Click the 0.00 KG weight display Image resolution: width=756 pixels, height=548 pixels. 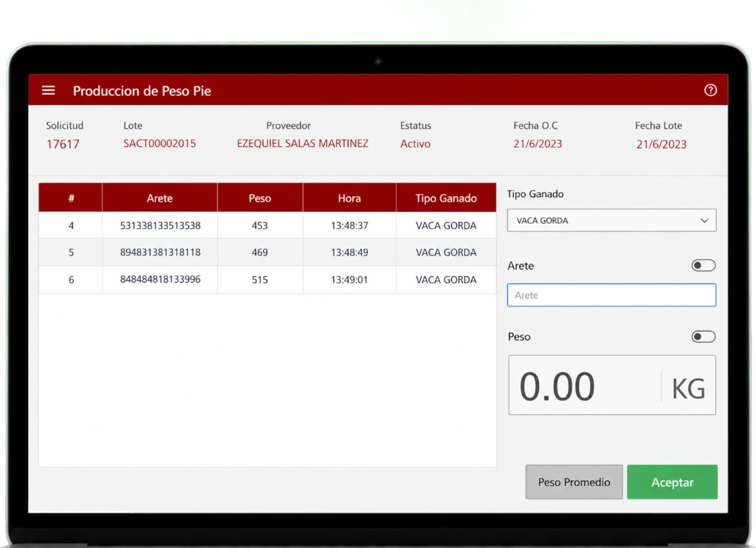612,385
